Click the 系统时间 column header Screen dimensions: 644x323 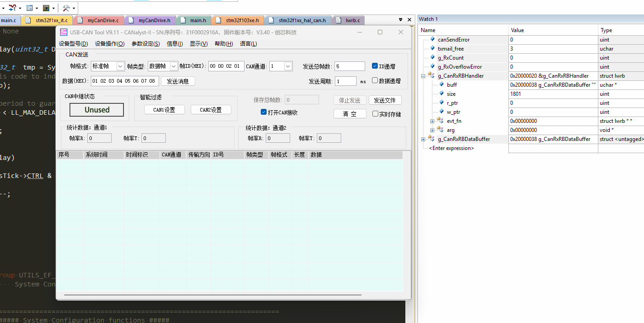pos(104,154)
